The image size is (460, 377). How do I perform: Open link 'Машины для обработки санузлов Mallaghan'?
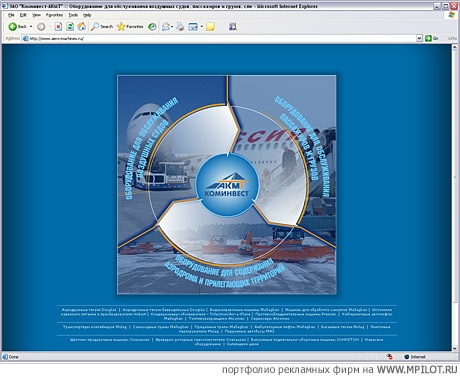326,310
